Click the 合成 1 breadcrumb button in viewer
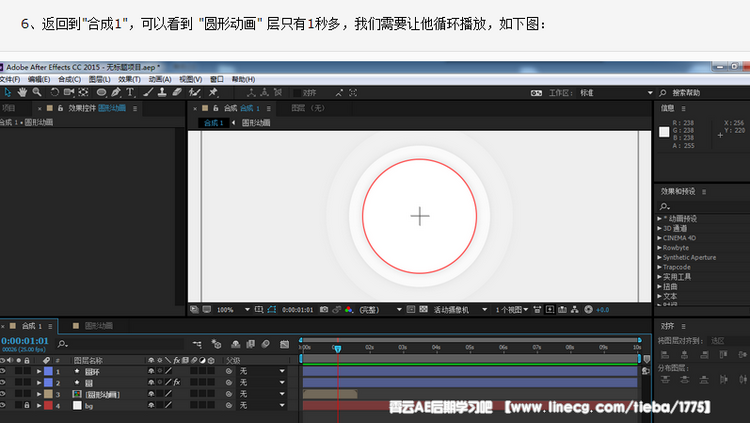This screenshot has height=423, width=750. coord(213,123)
